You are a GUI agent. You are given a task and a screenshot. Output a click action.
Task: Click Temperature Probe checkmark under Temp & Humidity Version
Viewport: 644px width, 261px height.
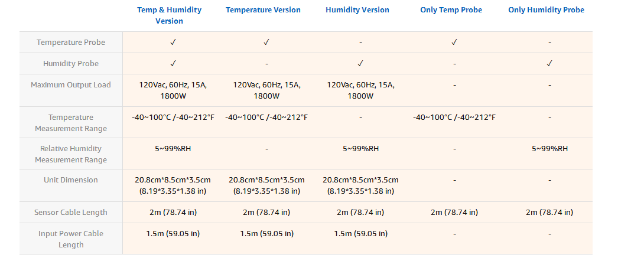[x=173, y=43]
